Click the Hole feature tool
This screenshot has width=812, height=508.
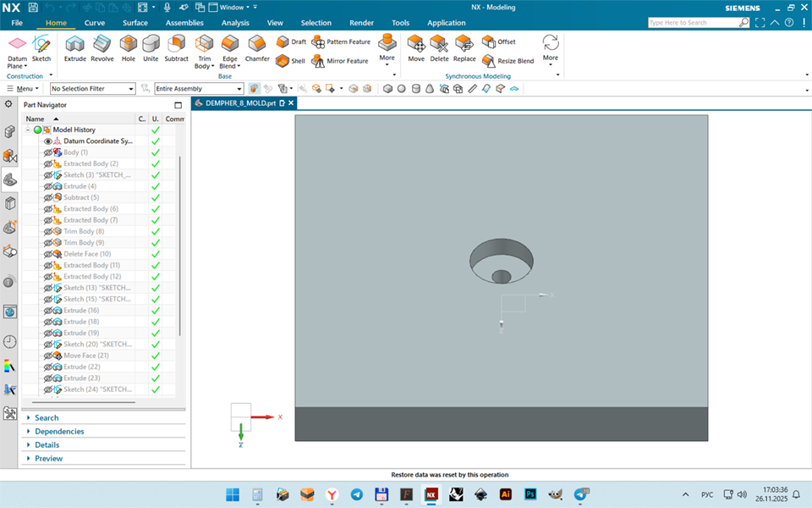[x=129, y=49]
